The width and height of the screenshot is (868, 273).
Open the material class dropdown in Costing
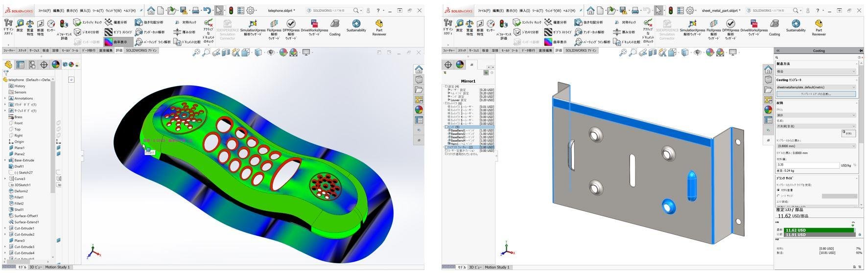[816, 115]
